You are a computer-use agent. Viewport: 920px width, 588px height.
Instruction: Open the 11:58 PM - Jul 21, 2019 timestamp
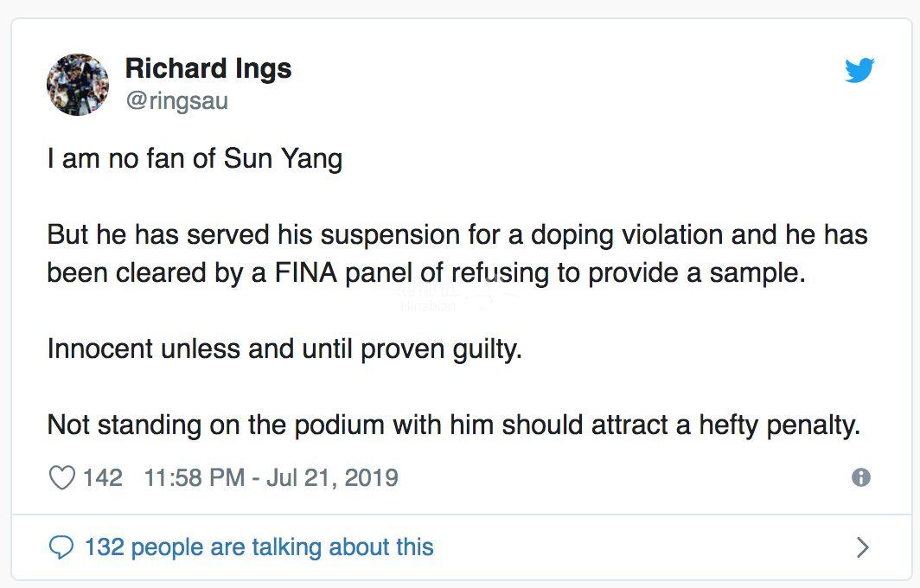tap(272, 477)
